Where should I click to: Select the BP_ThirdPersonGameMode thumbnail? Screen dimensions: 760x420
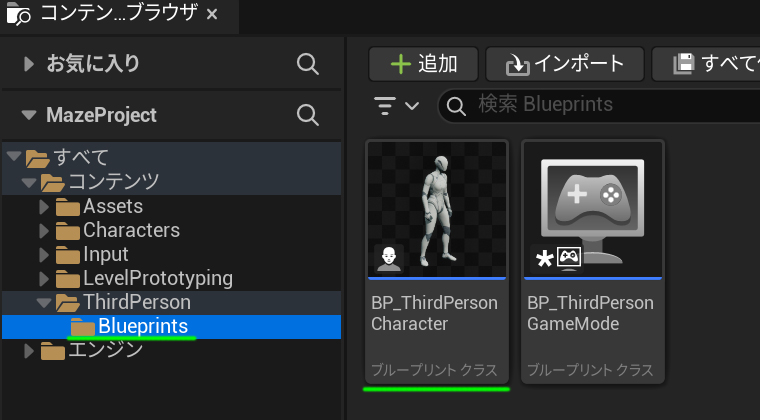[x=593, y=210]
